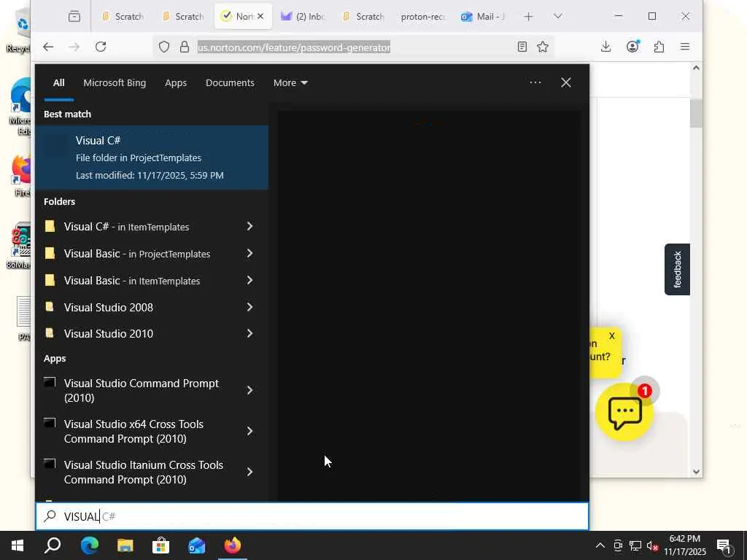Expand arrow for Visual C# ItemTemplates folder
The height and width of the screenshot is (560, 747).
(249, 227)
